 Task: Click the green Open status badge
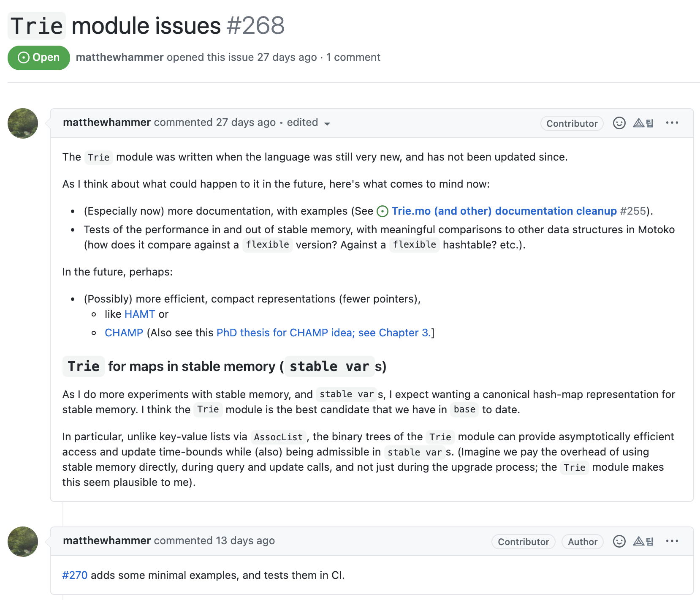click(39, 57)
